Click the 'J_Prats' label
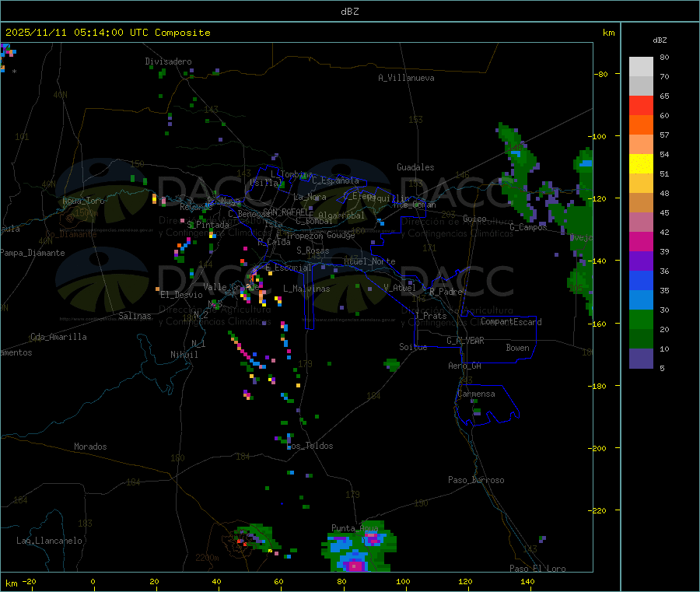The image size is (700, 592). (x=430, y=316)
